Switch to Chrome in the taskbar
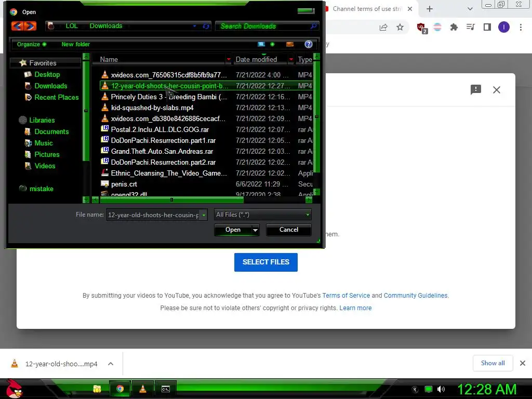The height and width of the screenshot is (399, 532). [x=120, y=389]
